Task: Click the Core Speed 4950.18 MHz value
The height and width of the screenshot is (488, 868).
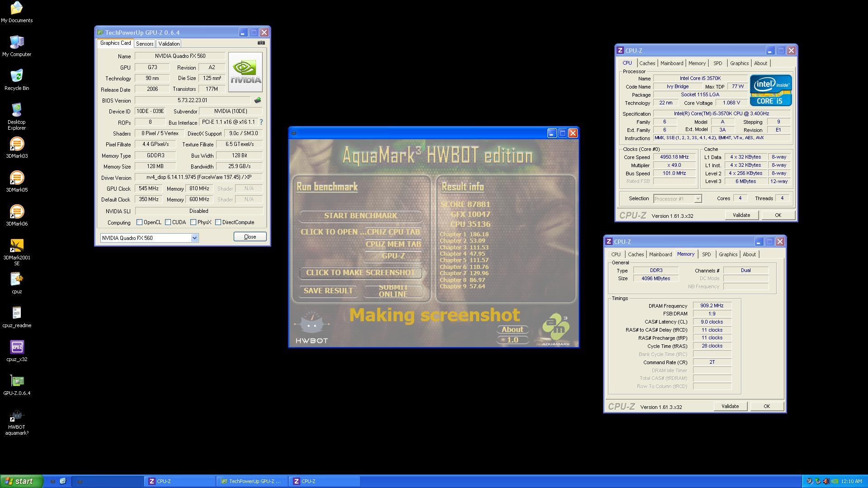Action: pos(674,157)
